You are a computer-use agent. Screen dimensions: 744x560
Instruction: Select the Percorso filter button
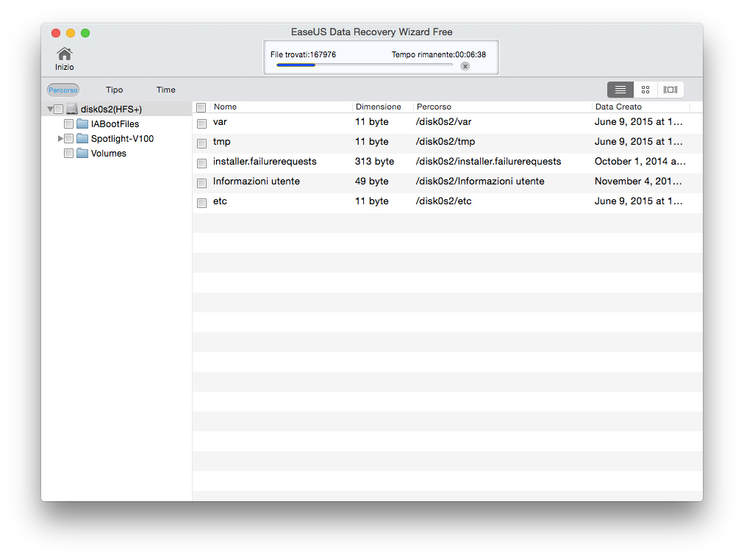(63, 90)
